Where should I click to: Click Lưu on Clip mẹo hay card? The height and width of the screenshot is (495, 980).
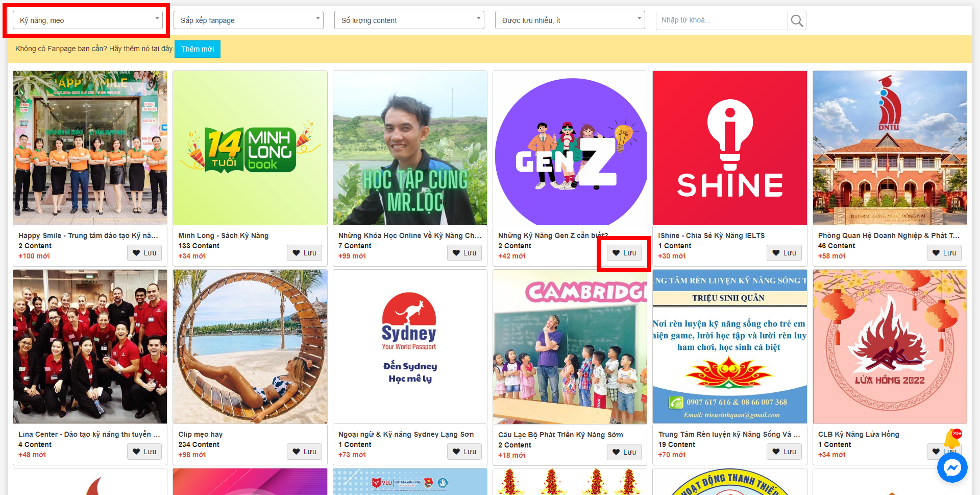(304, 452)
